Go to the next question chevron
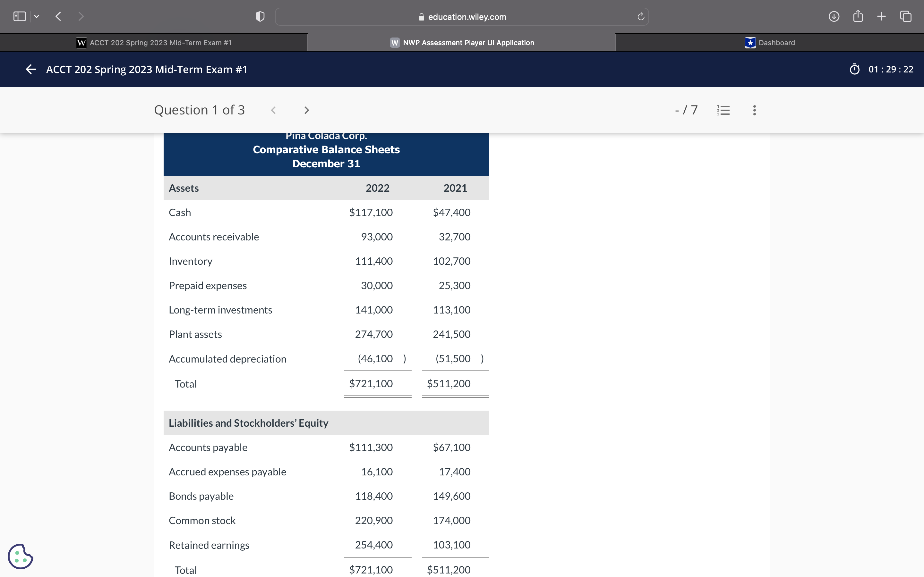The height and width of the screenshot is (577, 924). (x=306, y=110)
